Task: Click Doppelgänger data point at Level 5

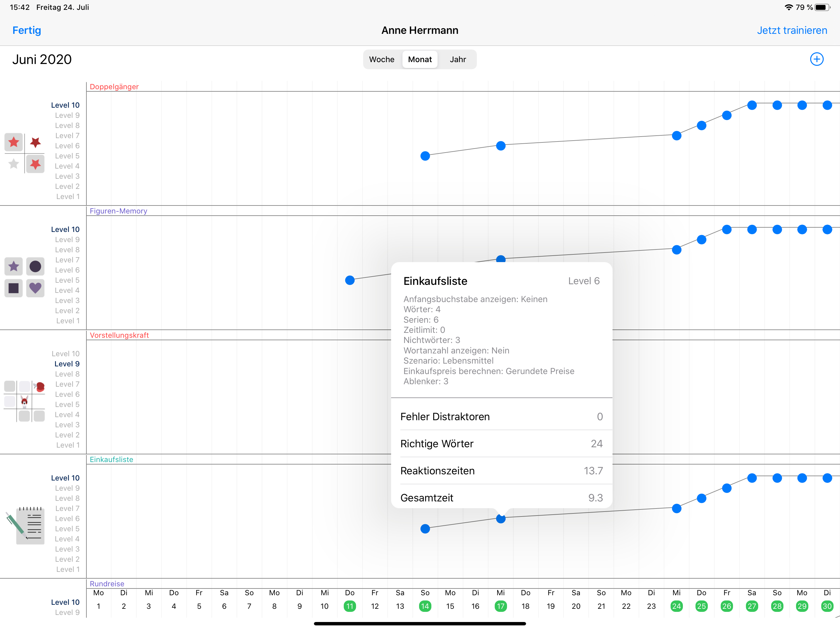Action: pos(425,156)
